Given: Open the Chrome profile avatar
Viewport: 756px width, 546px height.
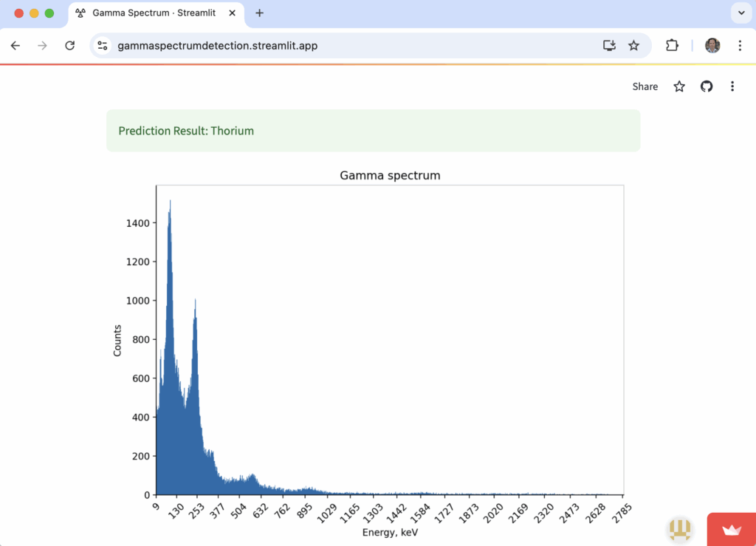Looking at the screenshot, I should [712, 46].
